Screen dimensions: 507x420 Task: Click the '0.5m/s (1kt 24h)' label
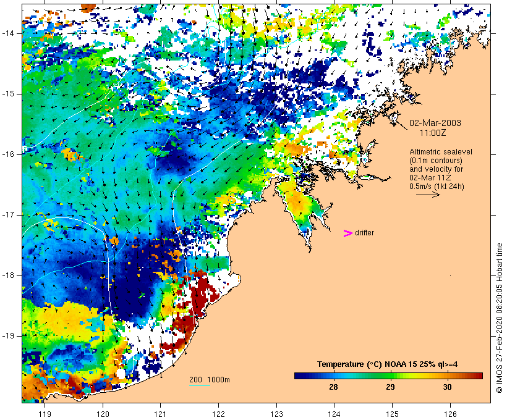pyautogui.click(x=437, y=187)
